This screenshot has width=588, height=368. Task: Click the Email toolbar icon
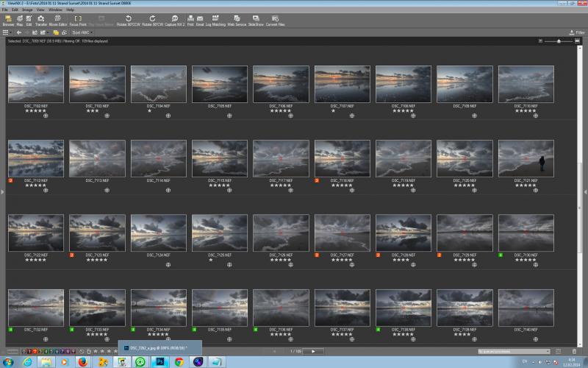[x=200, y=21]
